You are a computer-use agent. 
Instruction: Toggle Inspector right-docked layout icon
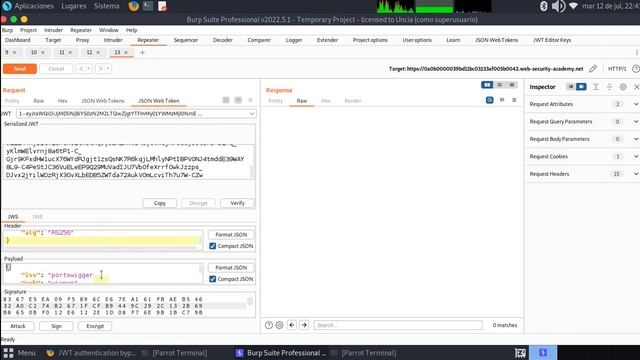(581, 87)
